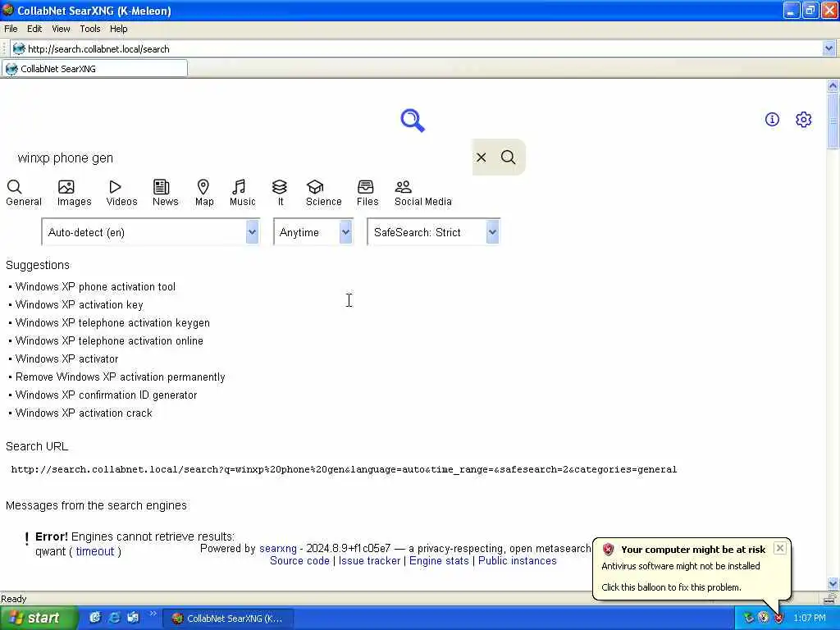Click the URL address bar field
Viewport: 840px width, 630px height.
(423, 48)
